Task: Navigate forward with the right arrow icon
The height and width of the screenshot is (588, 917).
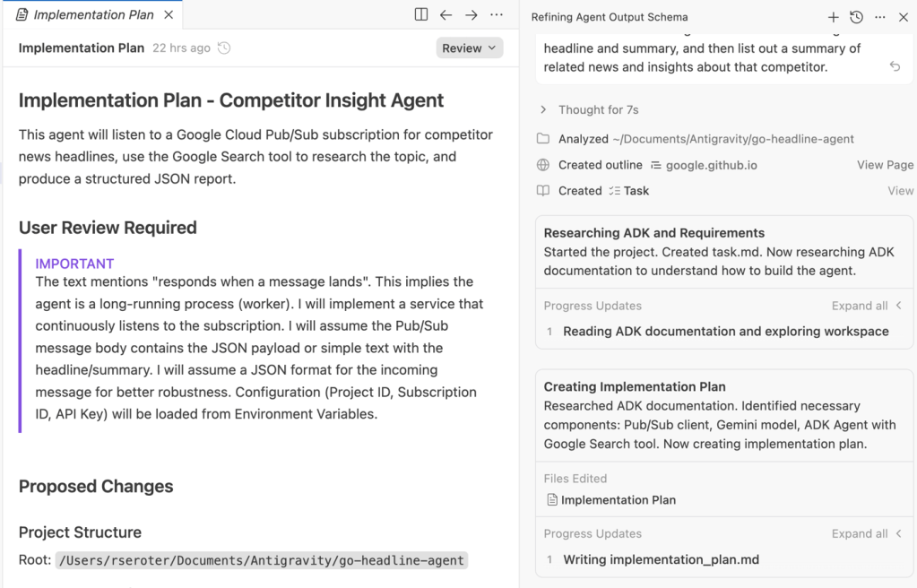Action: 471,15
